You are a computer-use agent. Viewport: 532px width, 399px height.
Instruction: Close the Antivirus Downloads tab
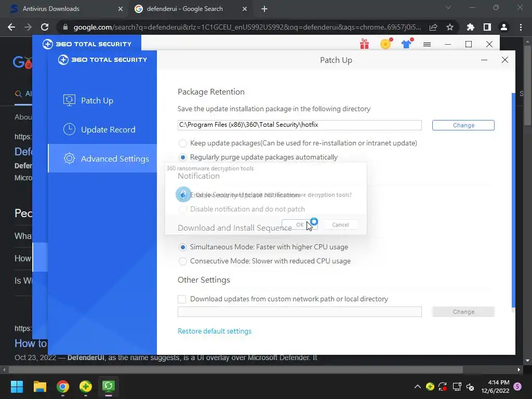coord(121,9)
